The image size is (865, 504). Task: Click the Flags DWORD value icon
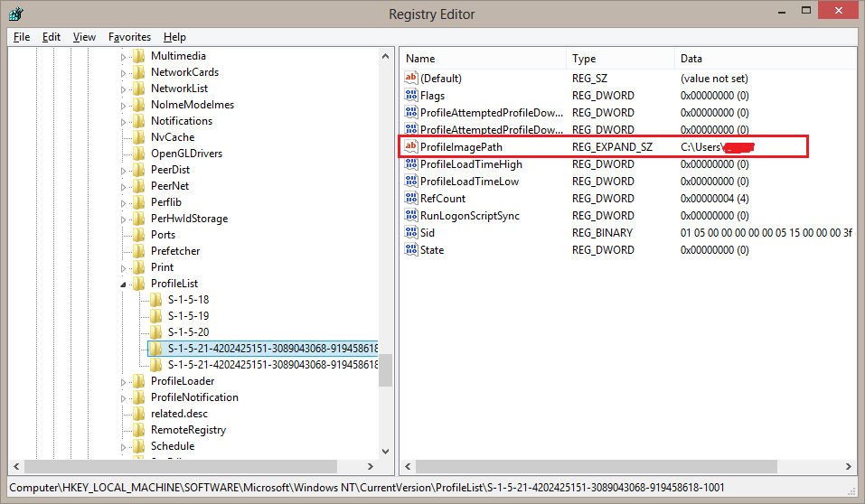[x=411, y=96]
